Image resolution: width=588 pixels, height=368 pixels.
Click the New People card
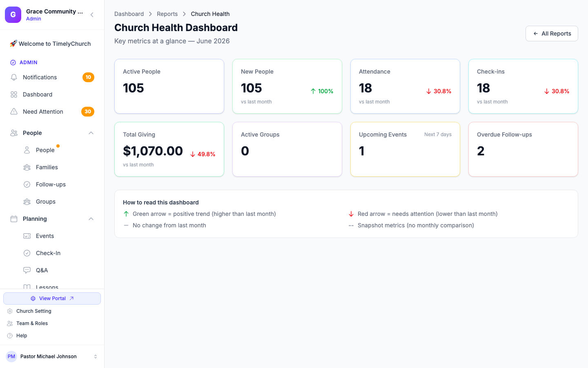287,86
